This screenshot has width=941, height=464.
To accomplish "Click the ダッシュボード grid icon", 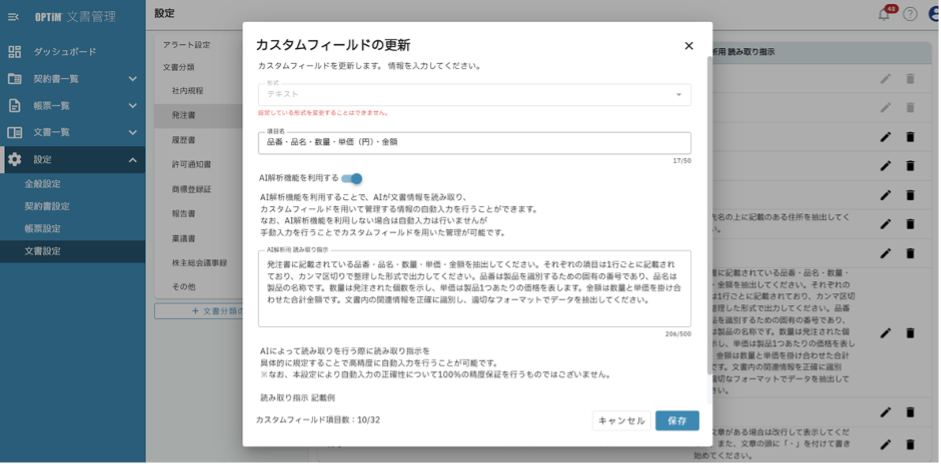I will pyautogui.click(x=14, y=51).
